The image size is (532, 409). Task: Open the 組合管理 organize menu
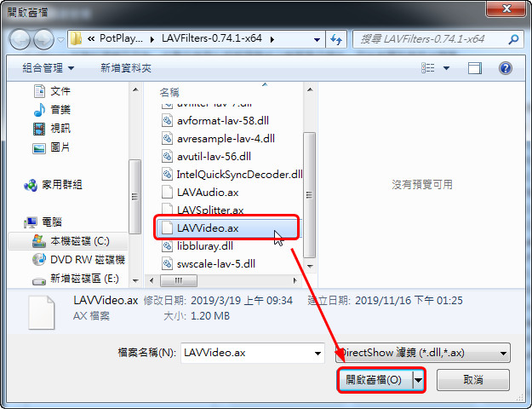click(49, 68)
